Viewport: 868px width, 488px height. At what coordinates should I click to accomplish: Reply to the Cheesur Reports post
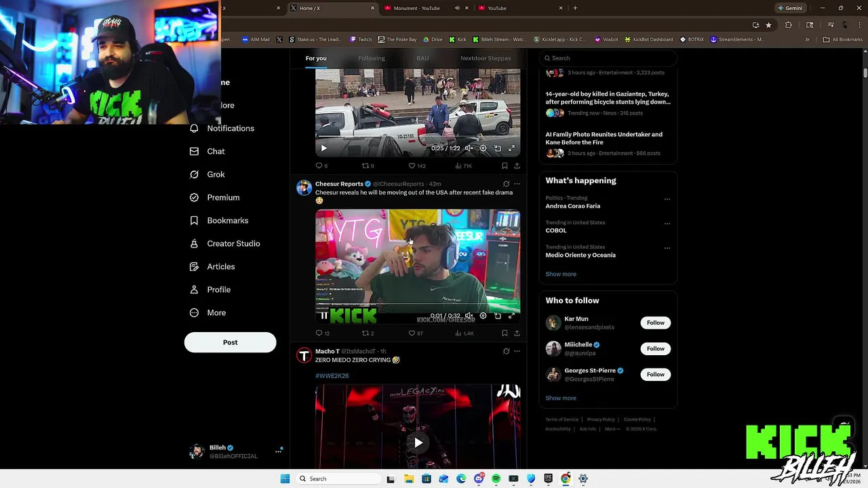click(322, 333)
